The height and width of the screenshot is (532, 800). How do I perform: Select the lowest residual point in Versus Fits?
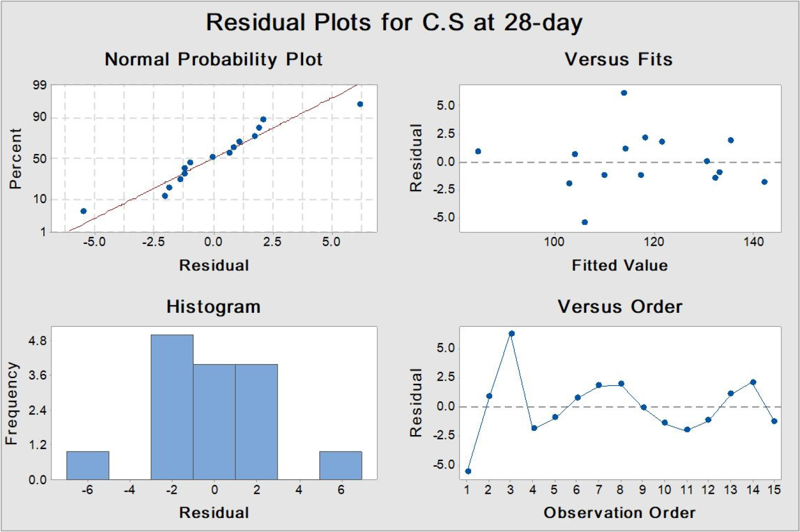585,222
